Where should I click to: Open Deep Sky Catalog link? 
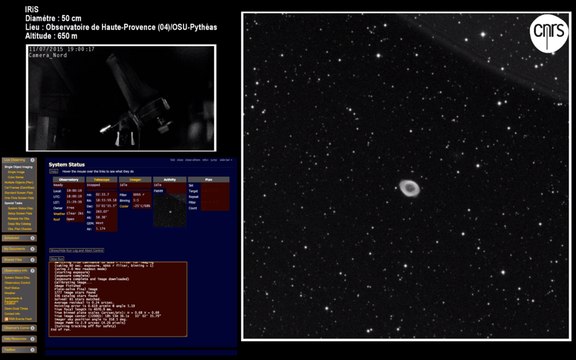point(19,224)
